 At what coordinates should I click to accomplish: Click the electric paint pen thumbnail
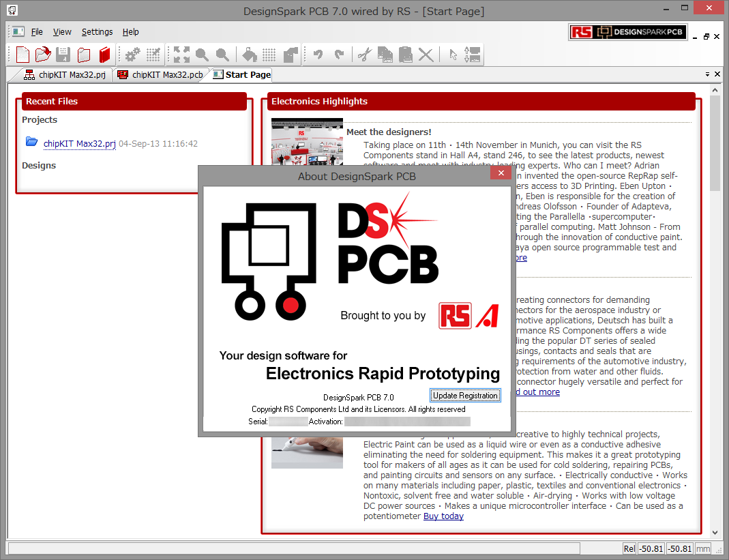[307, 452]
